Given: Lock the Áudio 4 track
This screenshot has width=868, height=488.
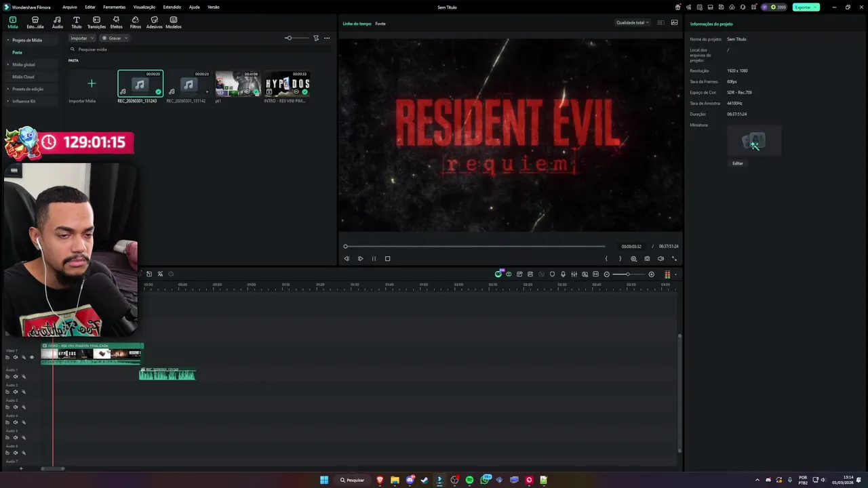Looking at the screenshot, I should (x=7, y=422).
